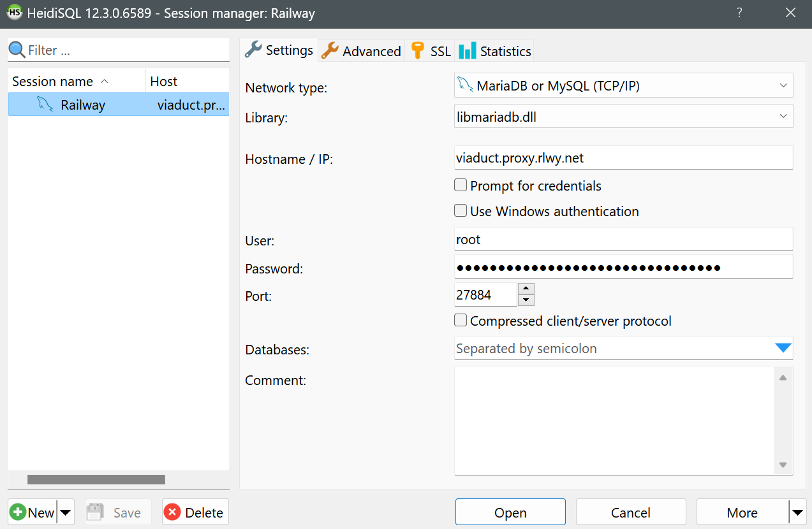Open the Network type dropdown
The width and height of the screenshot is (812, 529).
(x=783, y=85)
